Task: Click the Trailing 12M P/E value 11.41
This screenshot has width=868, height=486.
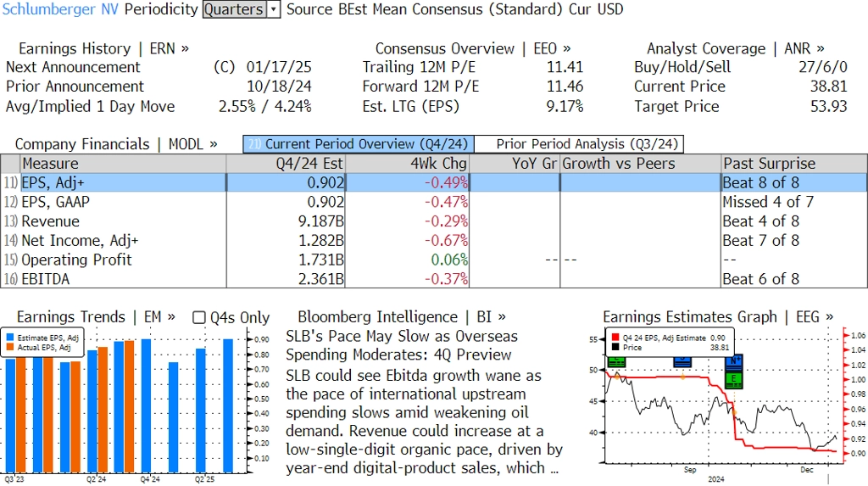Action: [565, 68]
